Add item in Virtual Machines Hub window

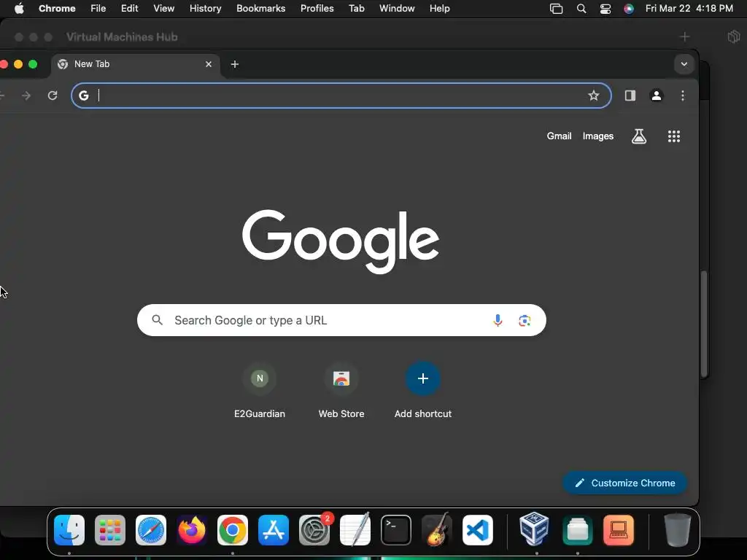tap(684, 36)
